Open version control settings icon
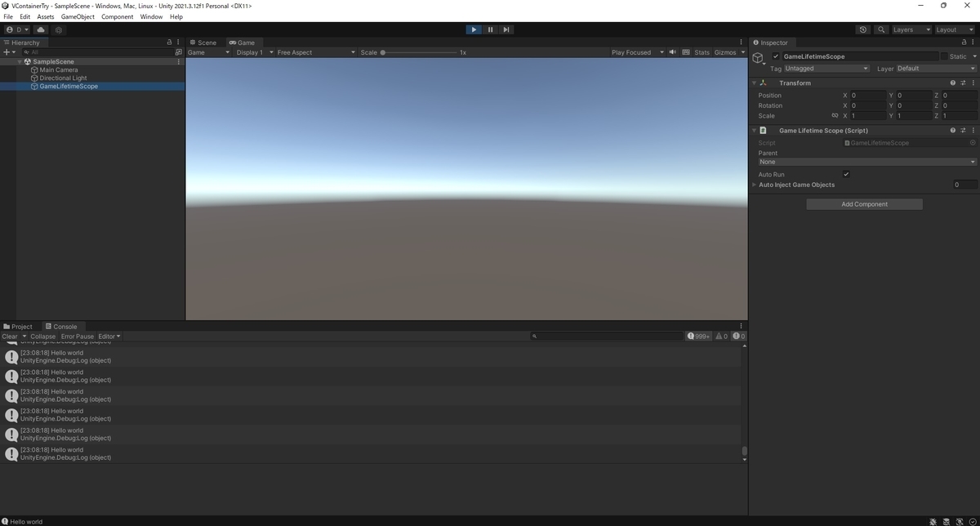This screenshot has height=526, width=980. click(59, 29)
